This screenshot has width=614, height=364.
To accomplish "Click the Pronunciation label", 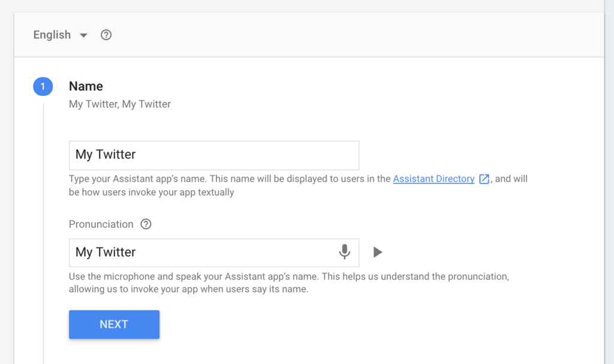I will (x=101, y=224).
